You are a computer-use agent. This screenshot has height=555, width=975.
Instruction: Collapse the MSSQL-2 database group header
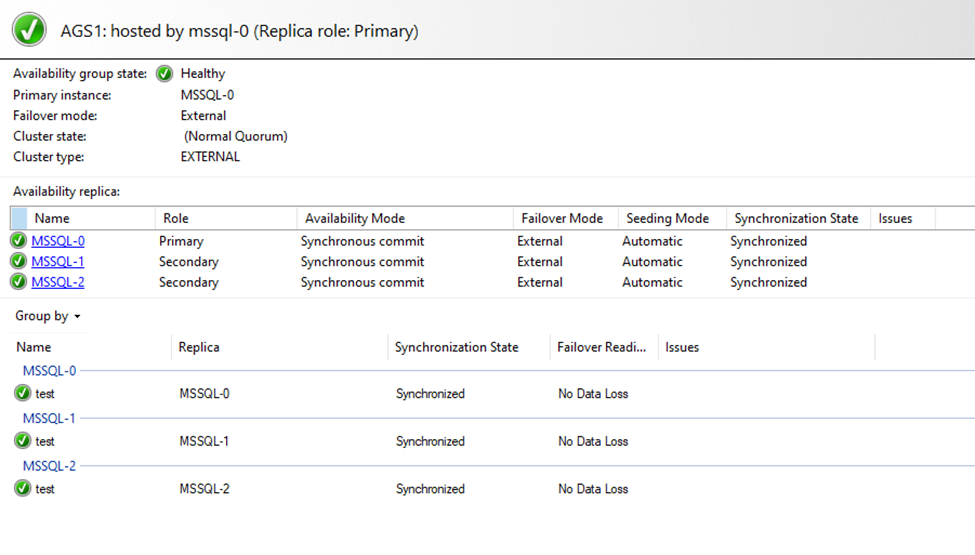coord(49,466)
